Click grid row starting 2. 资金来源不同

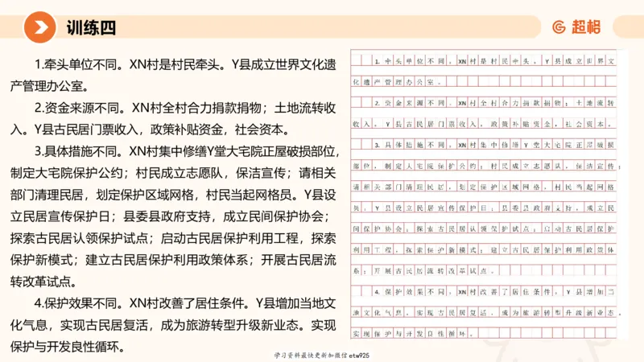click(484, 103)
